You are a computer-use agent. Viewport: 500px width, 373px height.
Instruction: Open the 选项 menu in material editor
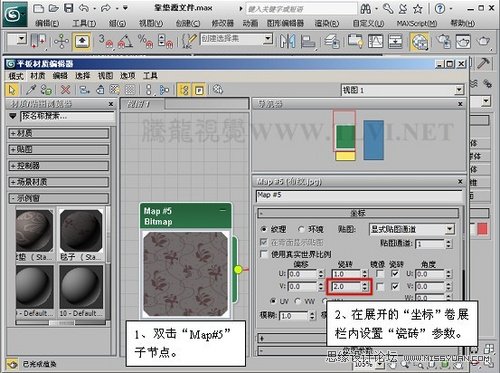[x=127, y=76]
